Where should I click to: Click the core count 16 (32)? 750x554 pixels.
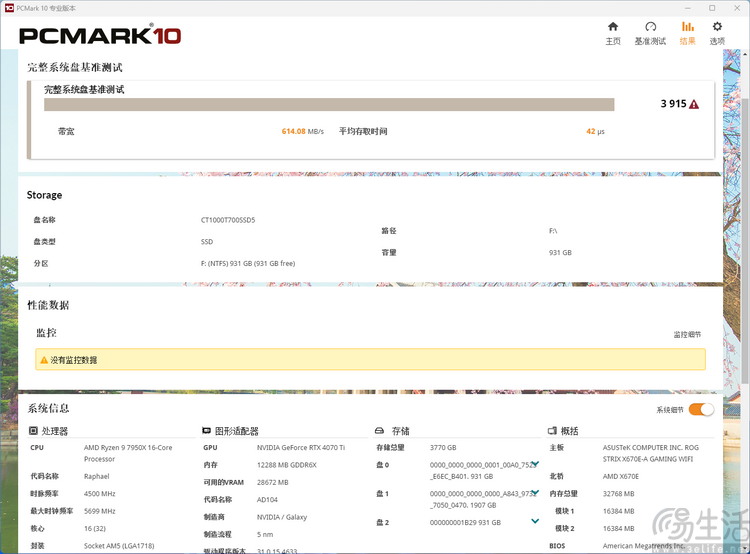pyautogui.click(x=95, y=528)
